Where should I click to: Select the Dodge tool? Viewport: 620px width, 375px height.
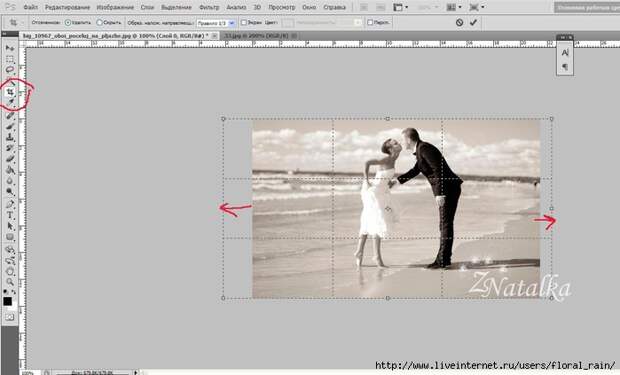click(x=10, y=192)
